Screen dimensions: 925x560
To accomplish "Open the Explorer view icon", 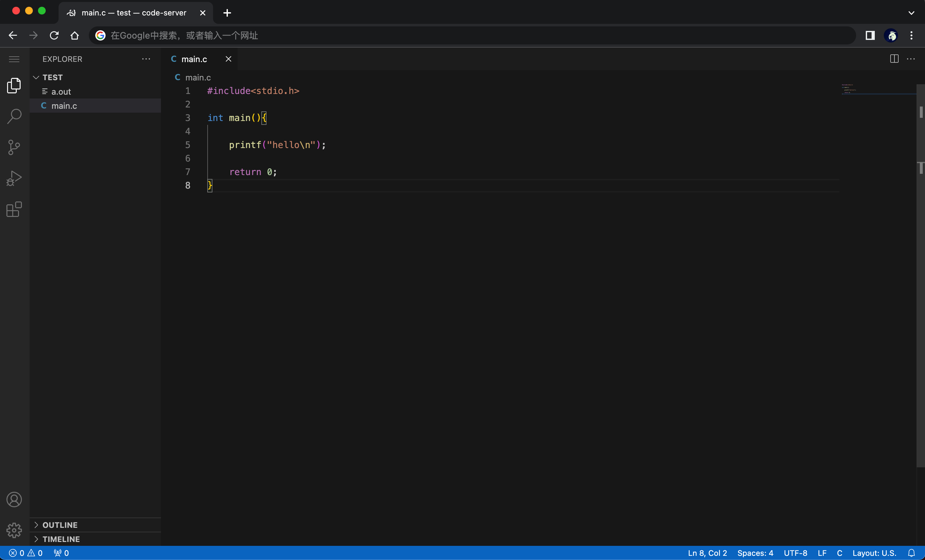I will (x=14, y=86).
